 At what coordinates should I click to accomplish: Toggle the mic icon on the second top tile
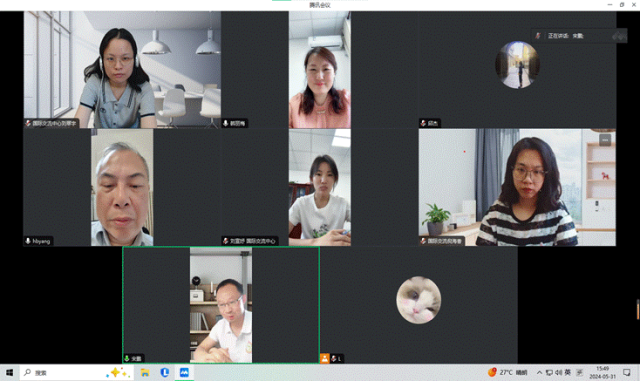point(225,123)
